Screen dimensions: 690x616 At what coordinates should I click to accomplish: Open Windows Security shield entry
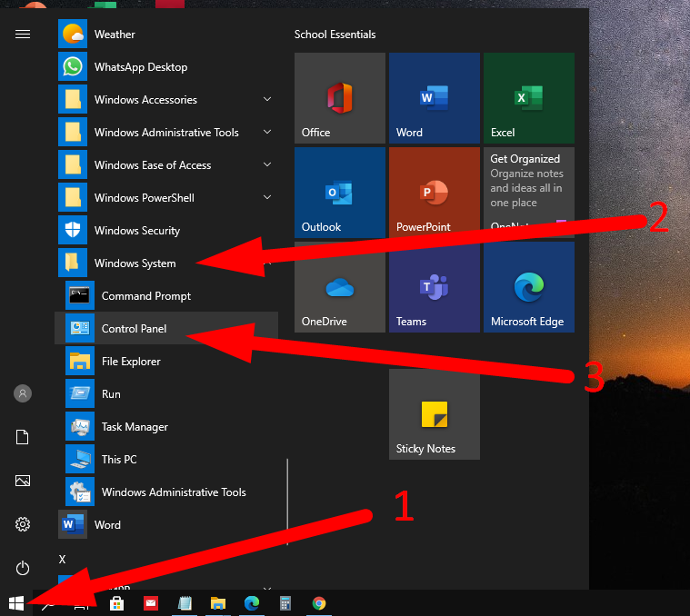click(x=167, y=231)
